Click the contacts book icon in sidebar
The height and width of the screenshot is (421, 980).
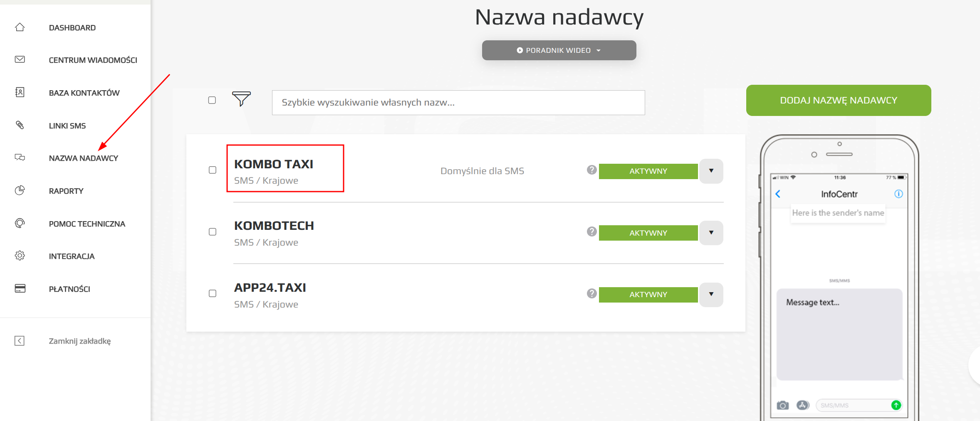[20, 92]
